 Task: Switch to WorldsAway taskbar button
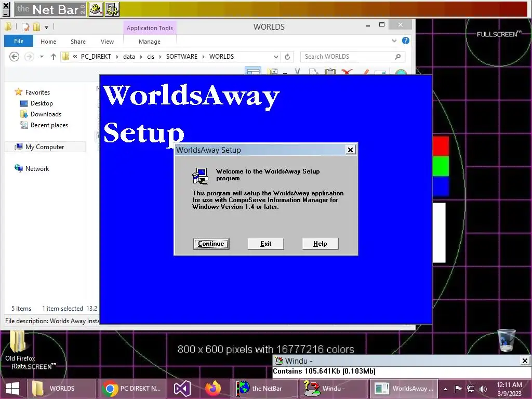[404, 389]
